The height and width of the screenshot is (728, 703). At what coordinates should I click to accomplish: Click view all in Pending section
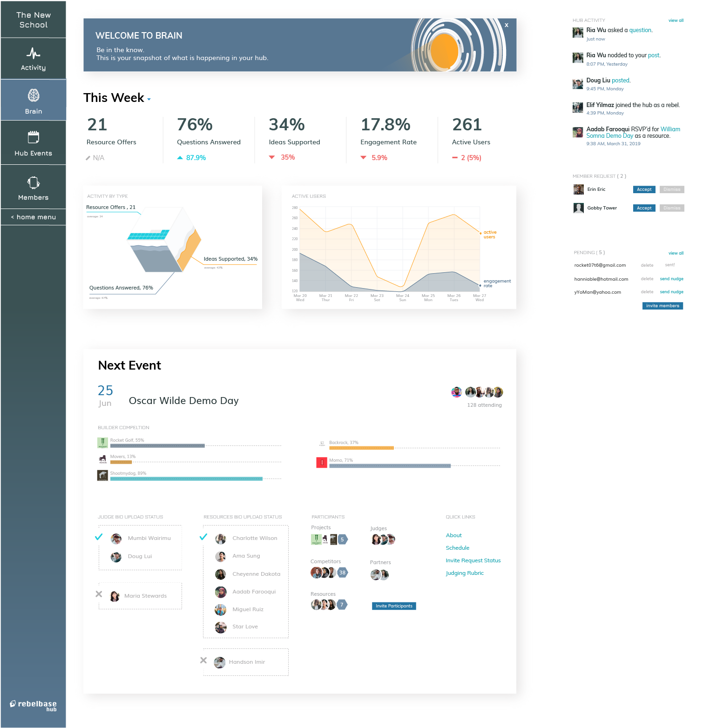676,253
